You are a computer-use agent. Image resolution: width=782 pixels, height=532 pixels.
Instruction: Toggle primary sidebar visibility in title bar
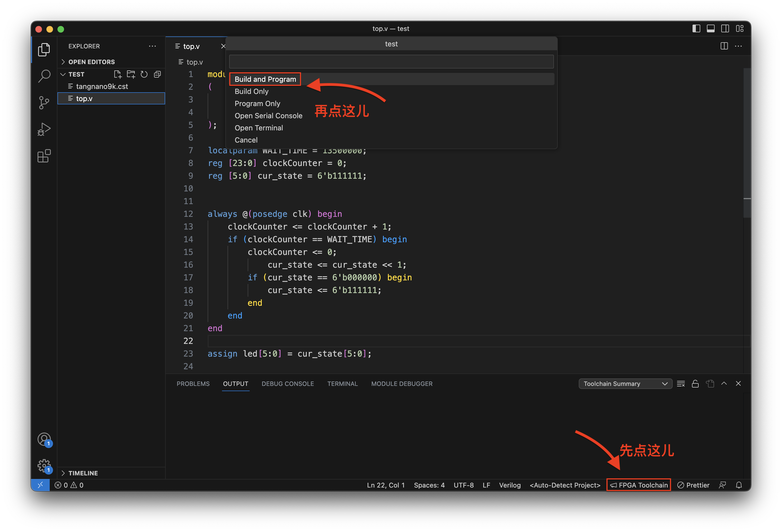[696, 29]
